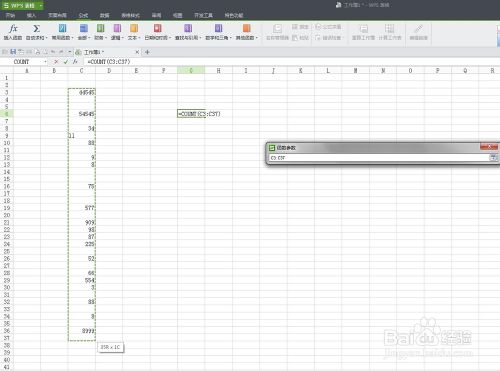This screenshot has height=371, width=500.
Task: Click the =COUNT(C3:C37) formula bar text
Action: pos(109,62)
